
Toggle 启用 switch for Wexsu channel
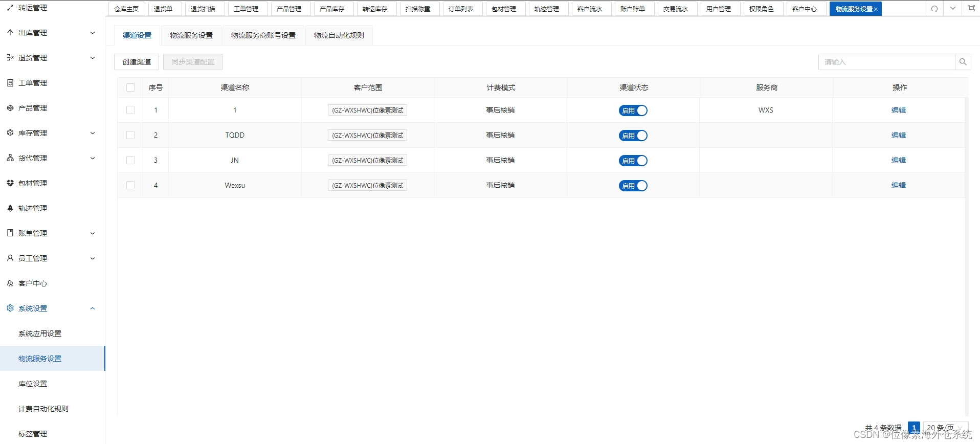click(x=633, y=186)
